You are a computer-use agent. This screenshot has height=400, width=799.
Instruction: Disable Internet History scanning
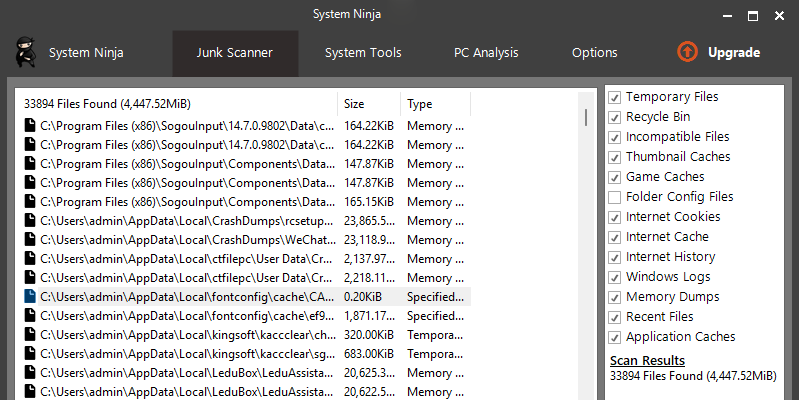pos(615,257)
